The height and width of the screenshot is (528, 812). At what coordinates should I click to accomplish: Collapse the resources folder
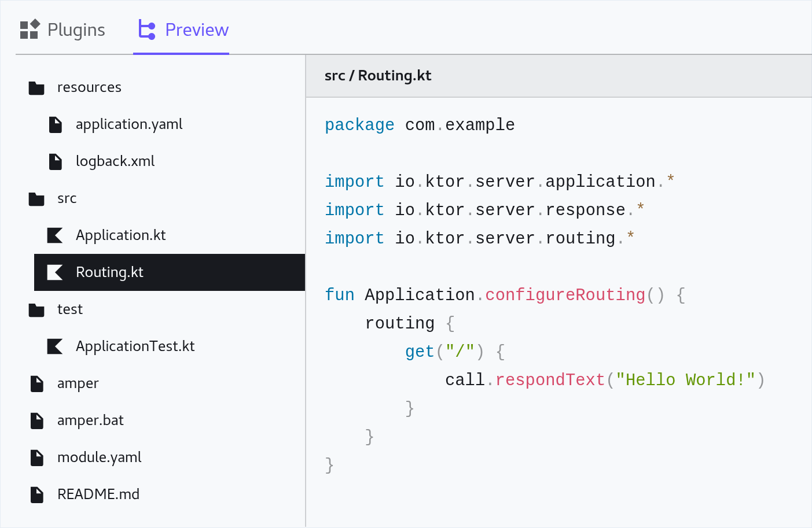(89, 87)
